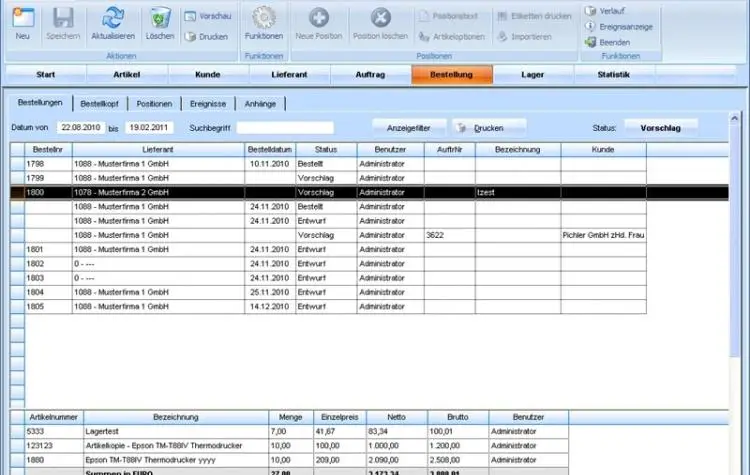This screenshot has width=750, height=475.
Task: Open Verlauf from the ribbon
Action: [612, 10]
